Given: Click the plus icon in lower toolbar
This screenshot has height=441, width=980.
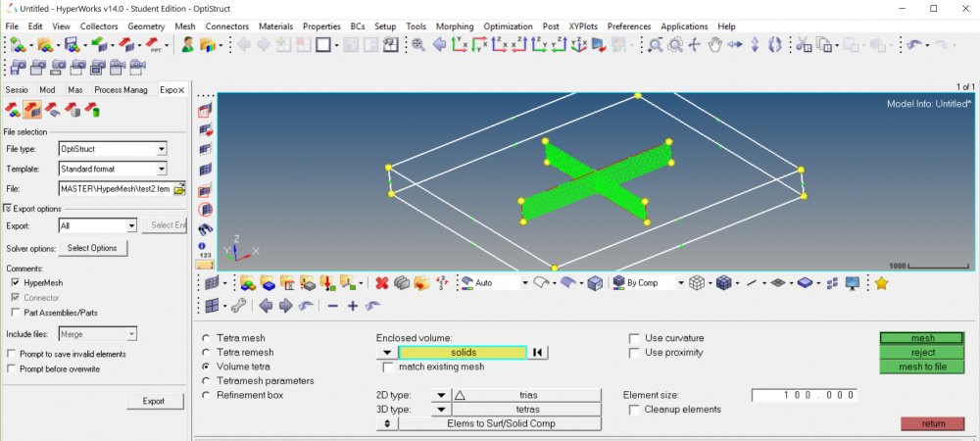Looking at the screenshot, I should 353,306.
